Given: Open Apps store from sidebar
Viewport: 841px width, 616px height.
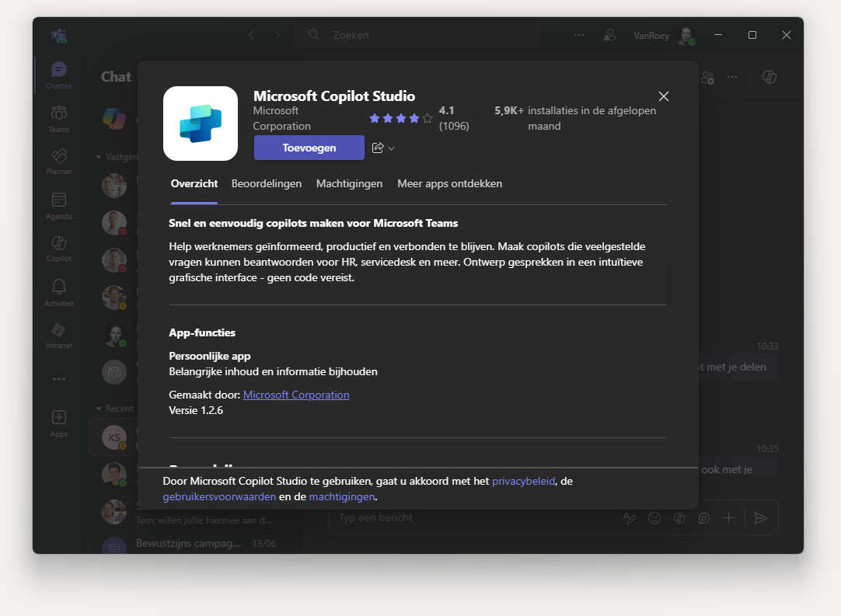Looking at the screenshot, I should tap(59, 423).
